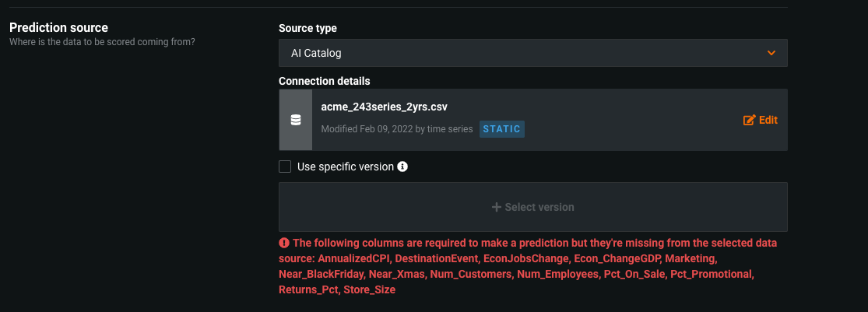The height and width of the screenshot is (312, 868).
Task: Click the STATIC badge on the dataset
Action: tap(502, 129)
